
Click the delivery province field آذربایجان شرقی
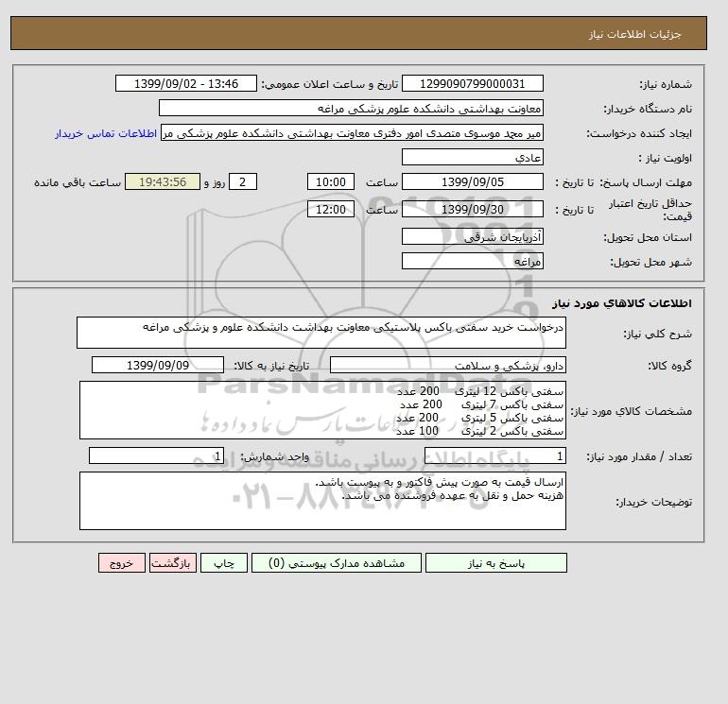[x=472, y=236]
